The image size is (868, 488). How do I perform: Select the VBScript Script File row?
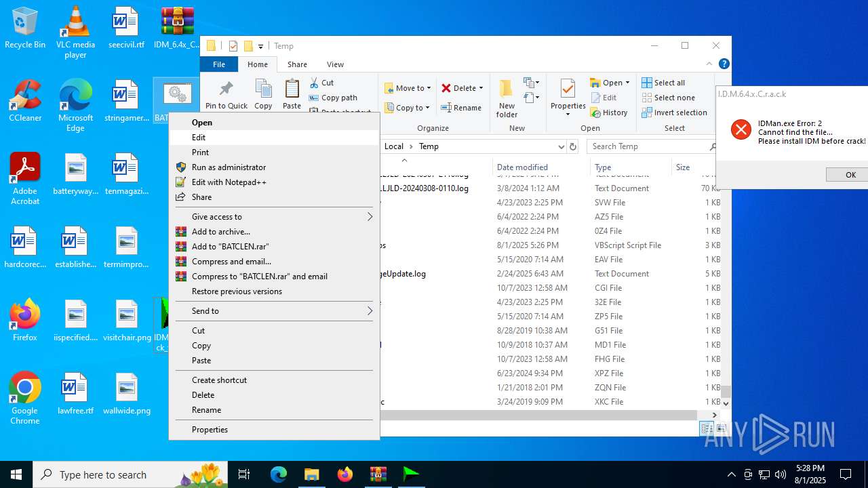(549, 245)
